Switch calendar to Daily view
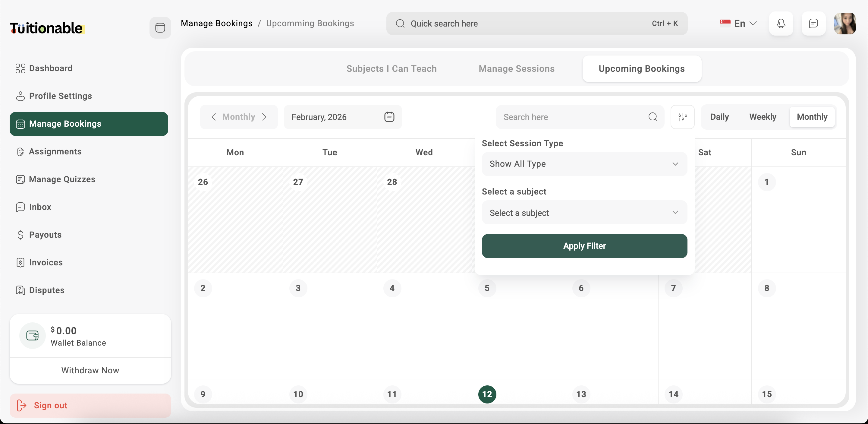 [719, 117]
